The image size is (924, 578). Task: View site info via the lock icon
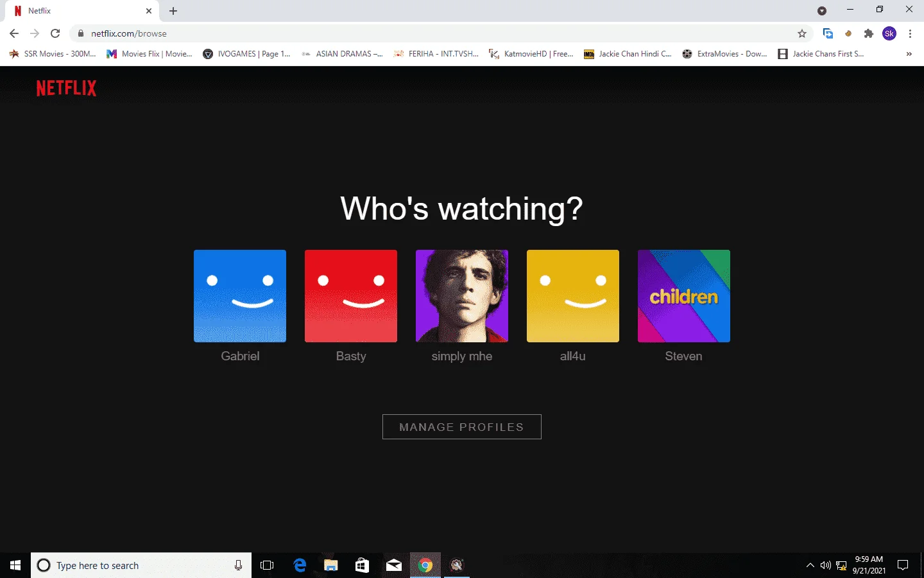click(81, 33)
